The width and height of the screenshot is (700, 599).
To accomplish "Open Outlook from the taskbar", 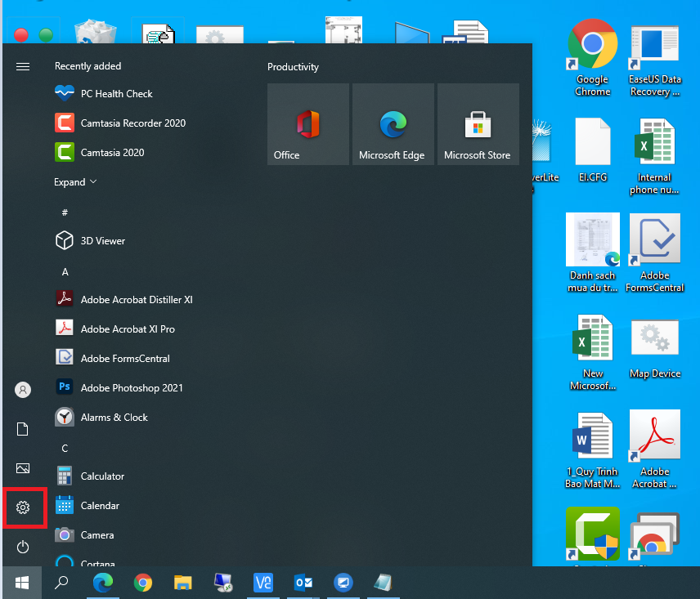I will [x=303, y=583].
